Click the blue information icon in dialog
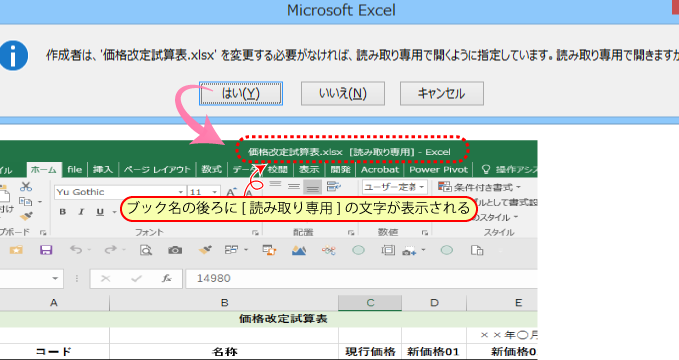Image resolution: width=679 pixels, height=360 pixels. pyautogui.click(x=13, y=55)
